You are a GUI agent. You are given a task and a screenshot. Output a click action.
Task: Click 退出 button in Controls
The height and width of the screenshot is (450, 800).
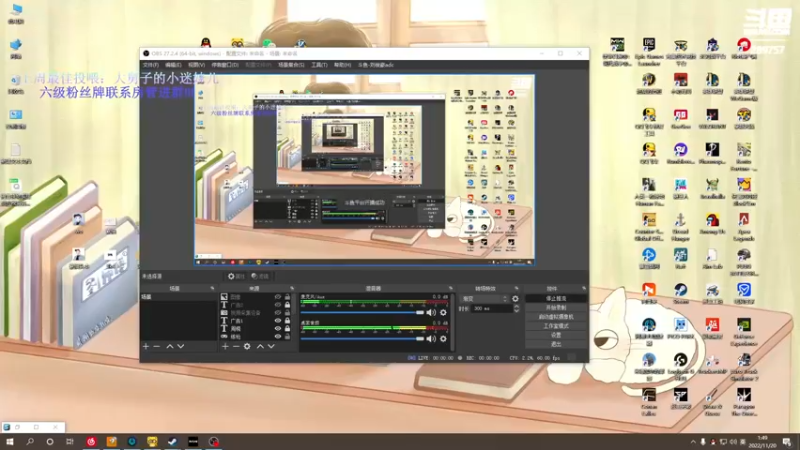(556, 344)
